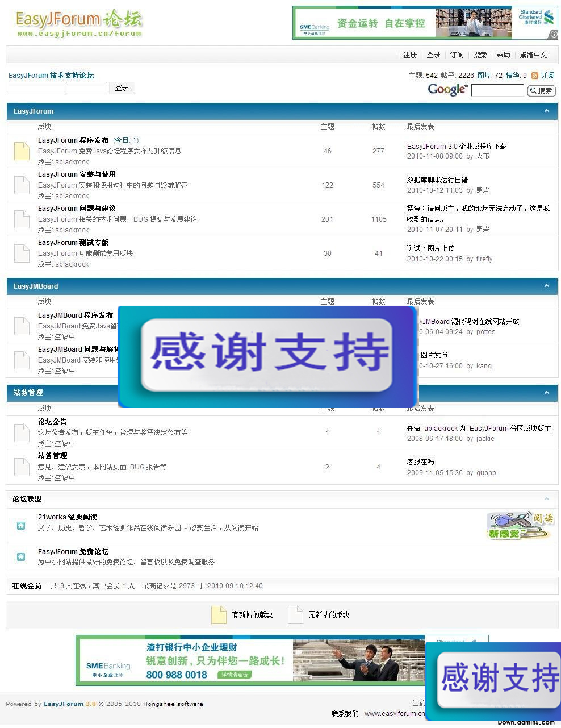Screen dimensions: 561x728
Task: Open 帮助 in the top navigation
Action: pyautogui.click(x=503, y=55)
